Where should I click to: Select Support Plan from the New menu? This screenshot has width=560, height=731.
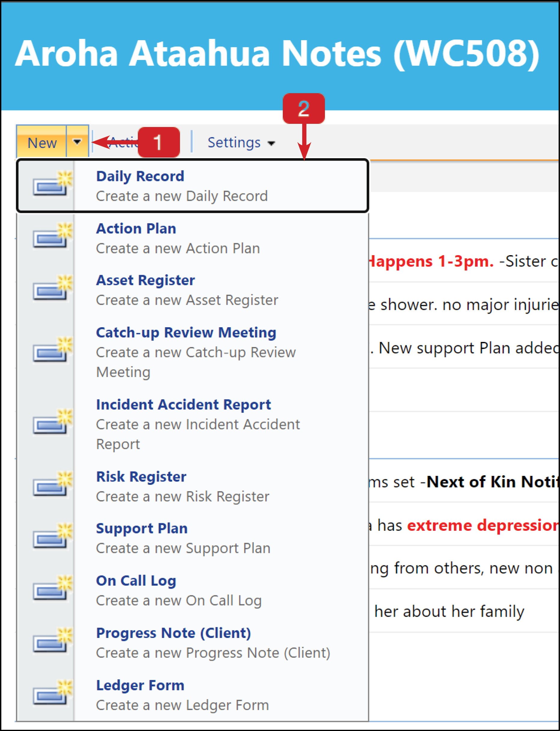(141, 528)
